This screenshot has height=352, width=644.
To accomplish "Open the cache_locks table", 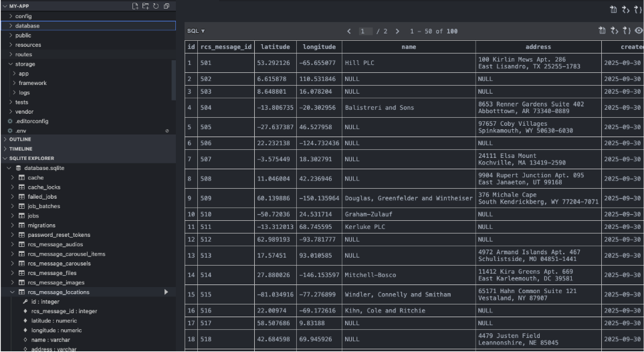I will 44,187.
